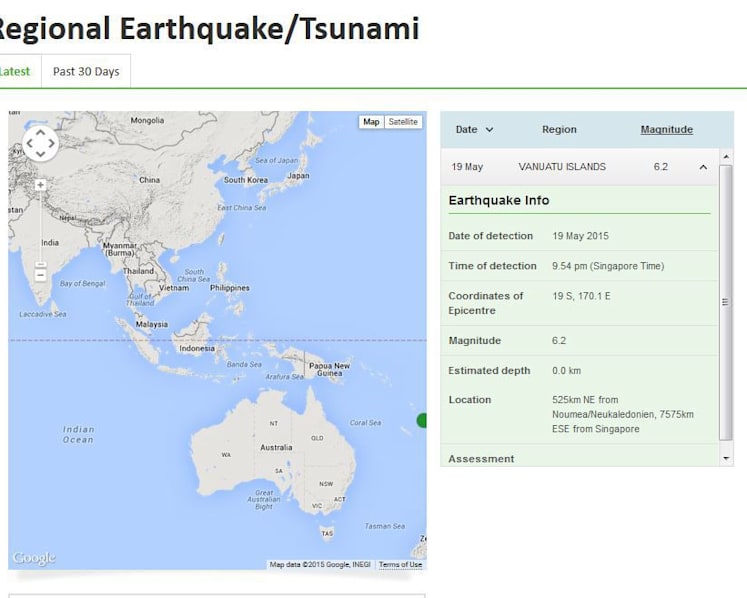This screenshot has height=598, width=747.
Task: Click the coordinates value 19 S, 170.1 E
Action: pyautogui.click(x=581, y=296)
